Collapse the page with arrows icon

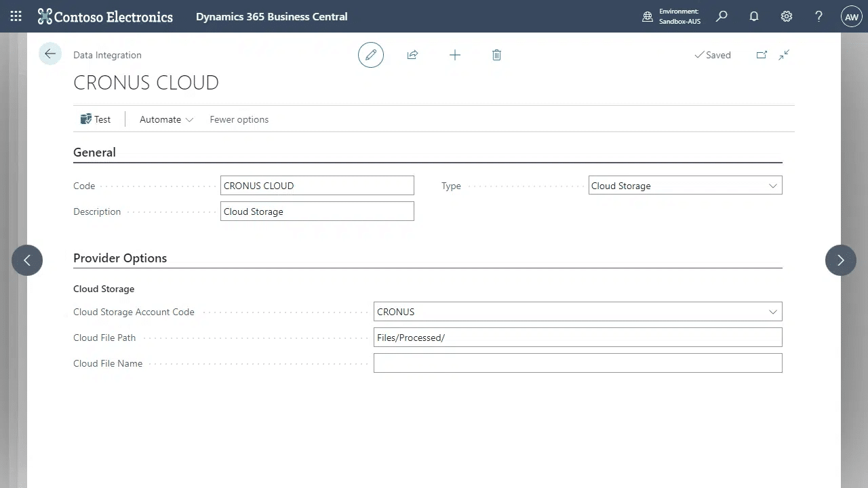[784, 55]
